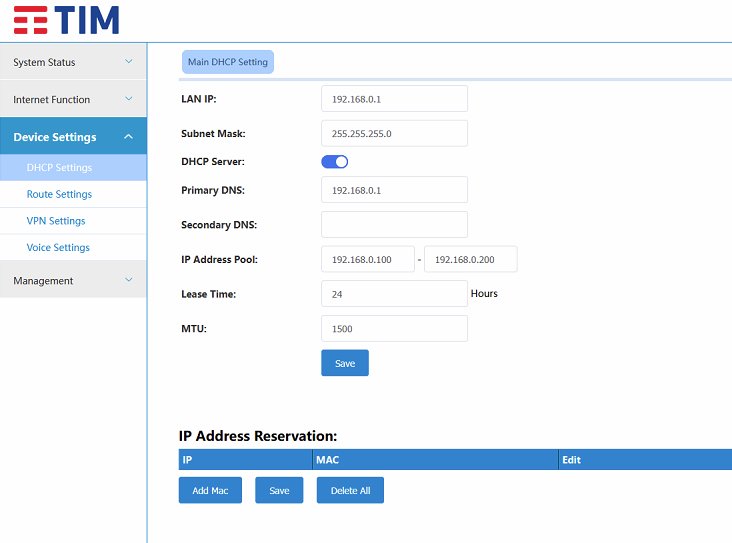Switch to the Main DHCP Setting tab
This screenshot has height=543, width=732.
click(228, 62)
